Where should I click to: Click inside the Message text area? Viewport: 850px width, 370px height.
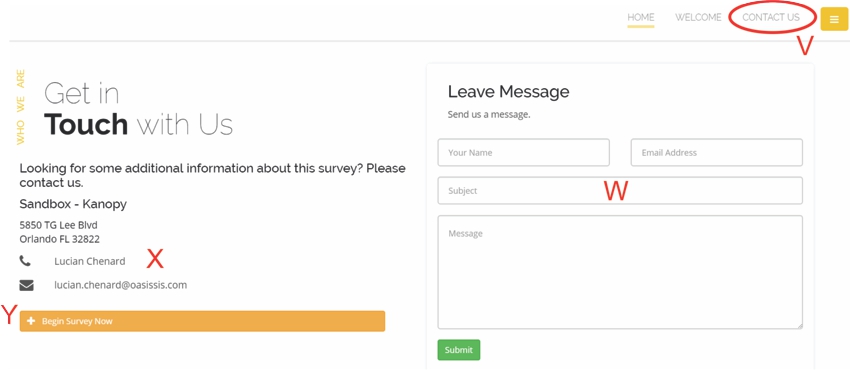click(x=620, y=272)
